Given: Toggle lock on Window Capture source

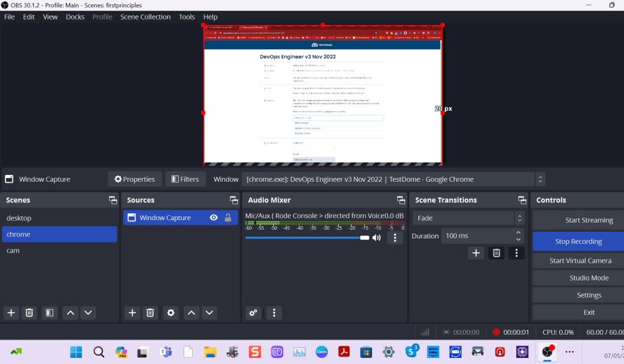Looking at the screenshot, I should point(228,218).
